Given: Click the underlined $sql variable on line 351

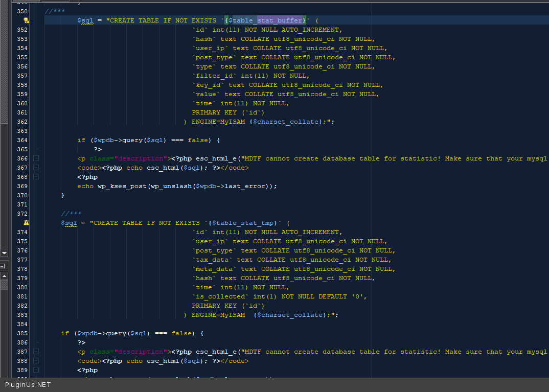Looking at the screenshot, I should 85,20.
